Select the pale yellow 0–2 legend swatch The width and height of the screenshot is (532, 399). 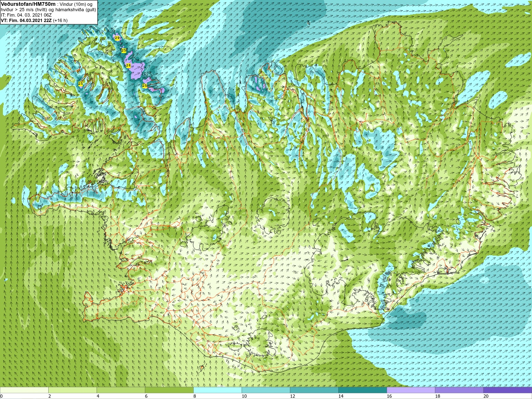[24, 390]
